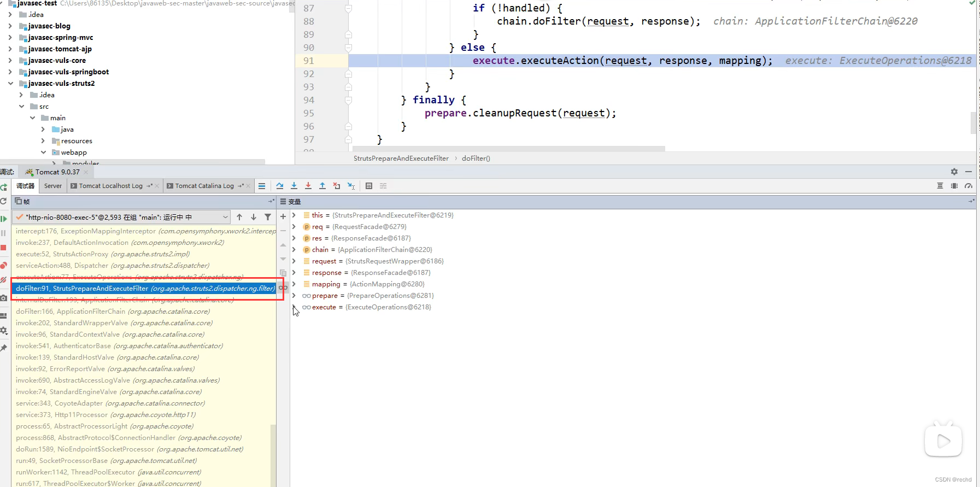Screen dimensions: 980x487
Task: Switch to 调试器 debugger tab
Action: (x=25, y=186)
